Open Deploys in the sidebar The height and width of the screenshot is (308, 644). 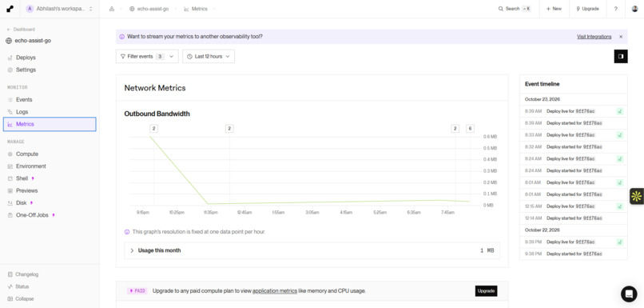click(26, 58)
